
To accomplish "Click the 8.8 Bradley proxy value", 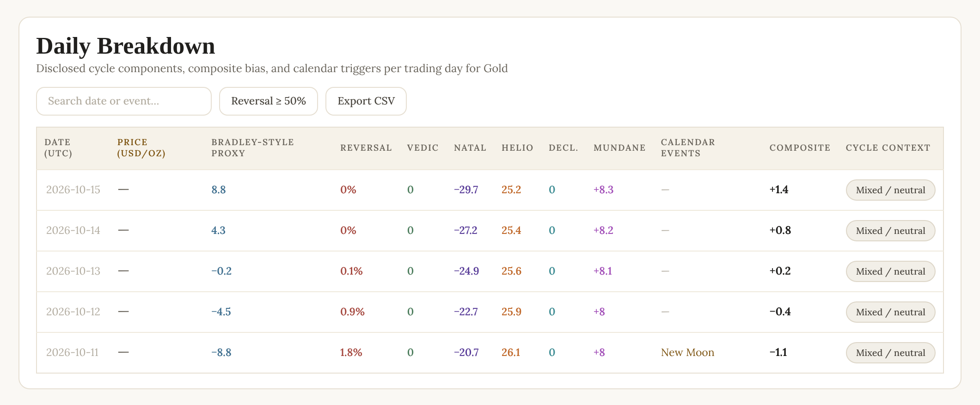I will (219, 190).
